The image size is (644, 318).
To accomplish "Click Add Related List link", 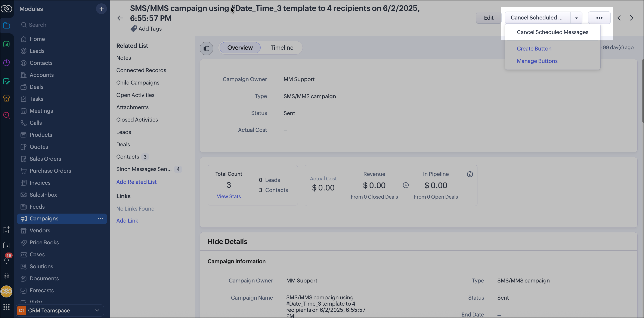I will tap(136, 182).
